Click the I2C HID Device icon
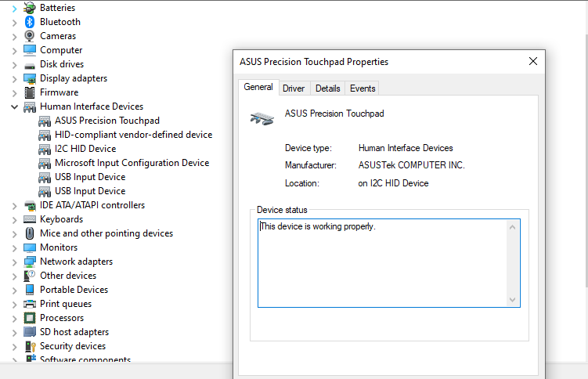 pyautogui.click(x=45, y=150)
